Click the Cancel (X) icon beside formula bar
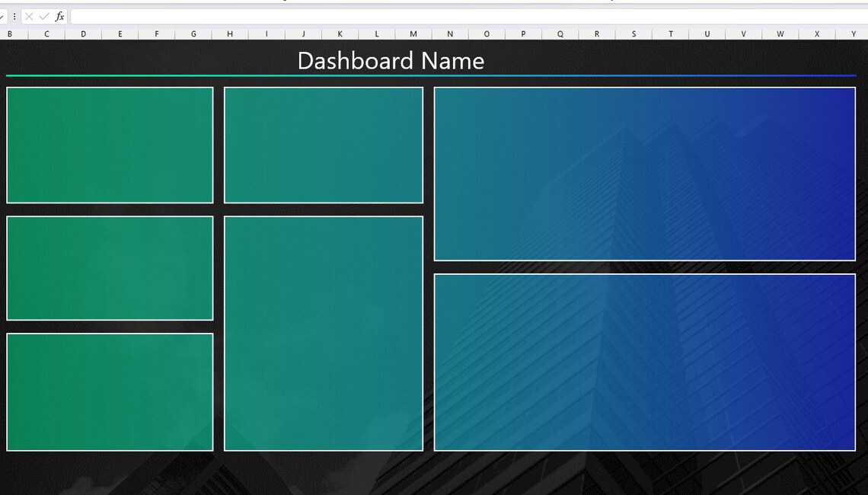The height and width of the screenshot is (495, 868). [30, 15]
